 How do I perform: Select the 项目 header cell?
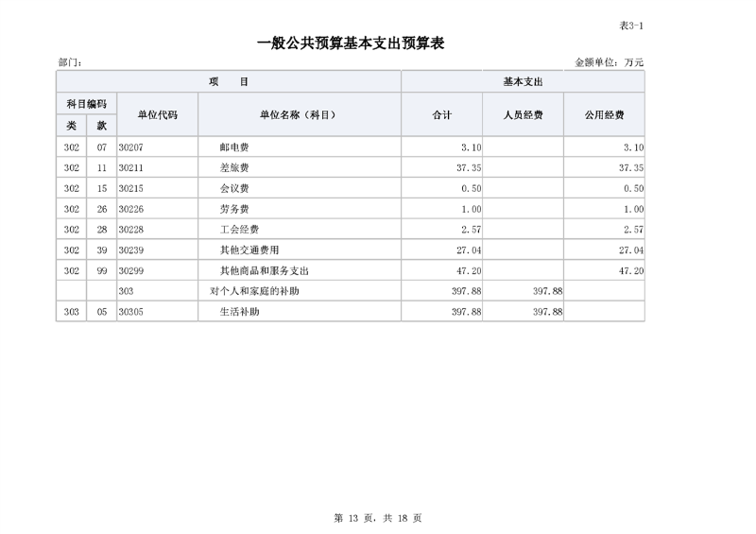[x=229, y=82]
